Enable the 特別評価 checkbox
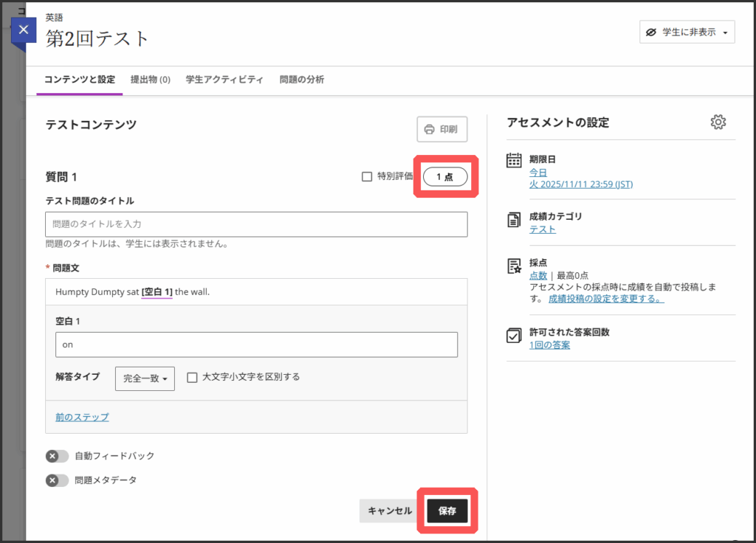The height and width of the screenshot is (543, 756). click(x=367, y=176)
